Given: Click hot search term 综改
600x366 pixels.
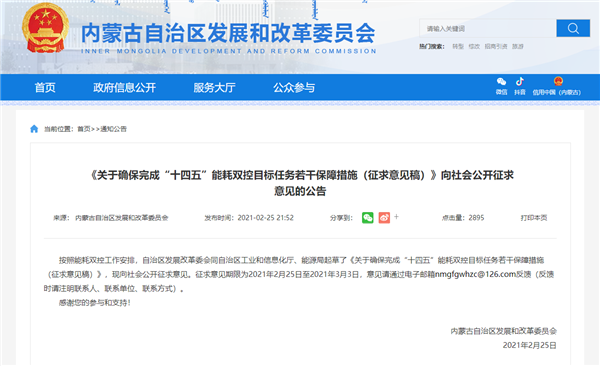Looking at the screenshot, I should pos(474,46).
